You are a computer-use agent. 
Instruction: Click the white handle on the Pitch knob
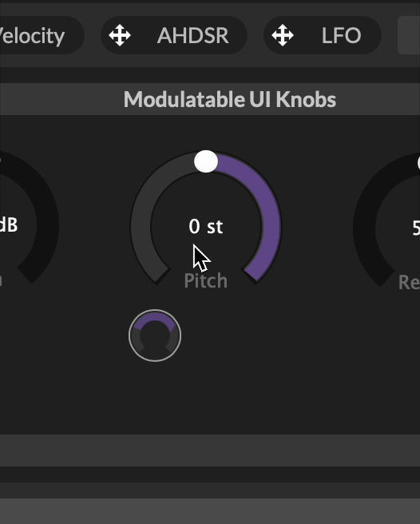click(x=206, y=161)
